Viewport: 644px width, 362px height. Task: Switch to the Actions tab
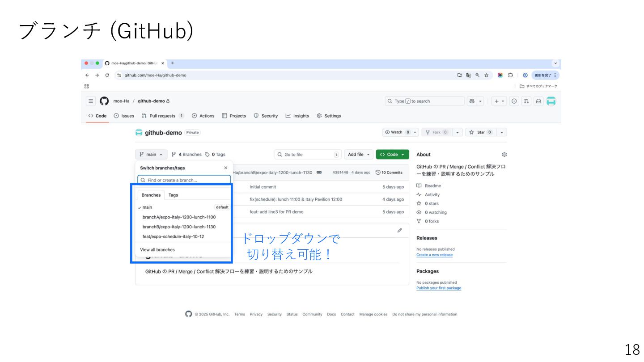pos(203,116)
